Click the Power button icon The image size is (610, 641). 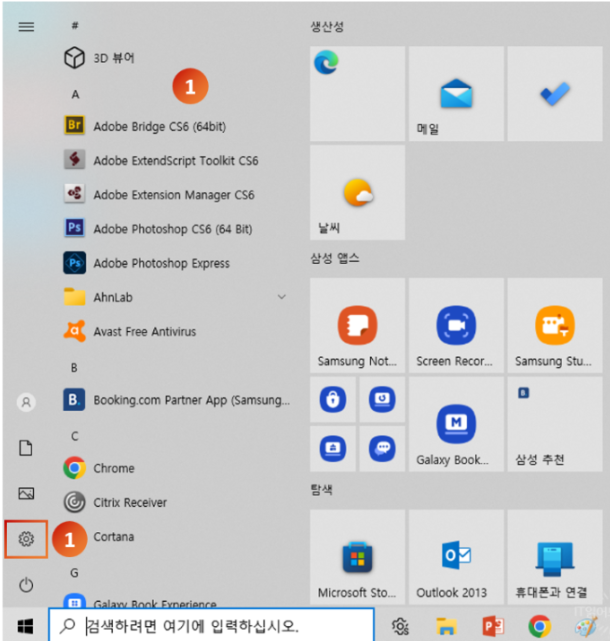click(26, 585)
